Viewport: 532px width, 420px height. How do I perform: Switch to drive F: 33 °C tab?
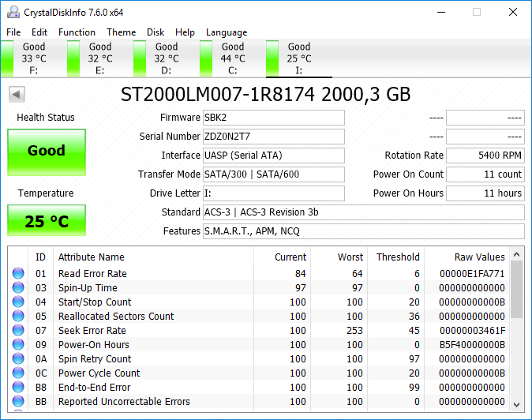[x=33, y=58]
